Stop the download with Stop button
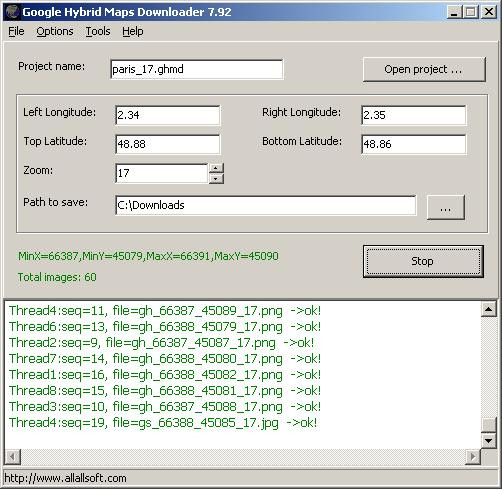The image size is (502, 489). [x=423, y=261]
